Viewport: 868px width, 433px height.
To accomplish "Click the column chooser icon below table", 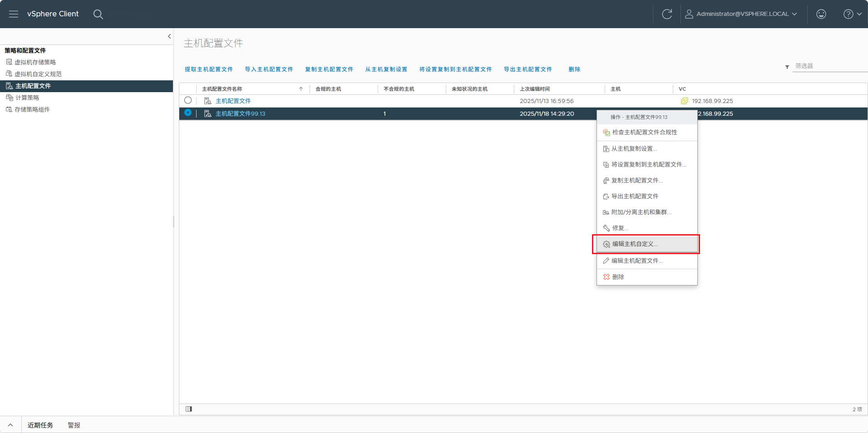I will click(x=189, y=409).
